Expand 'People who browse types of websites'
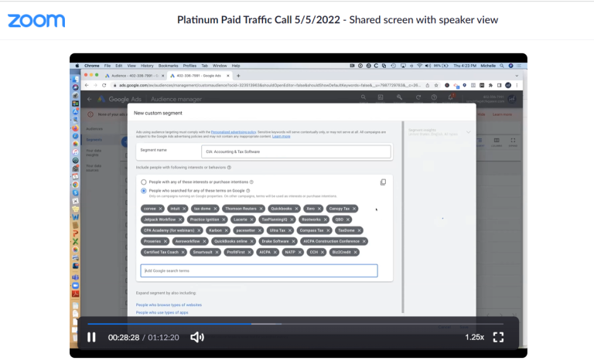This screenshot has width=594, height=364. click(169, 305)
